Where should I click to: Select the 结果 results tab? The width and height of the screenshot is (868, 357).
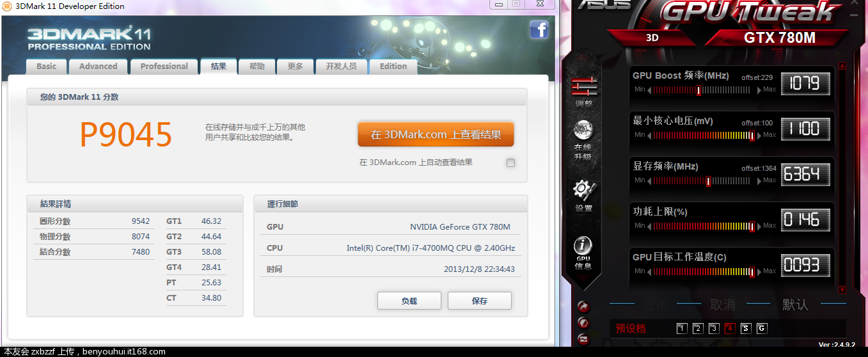tap(219, 67)
